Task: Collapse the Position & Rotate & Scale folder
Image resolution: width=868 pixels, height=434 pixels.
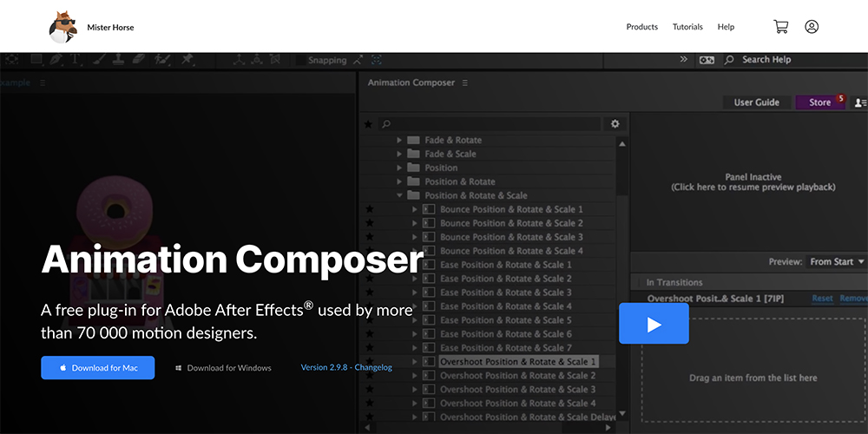Action: (399, 195)
